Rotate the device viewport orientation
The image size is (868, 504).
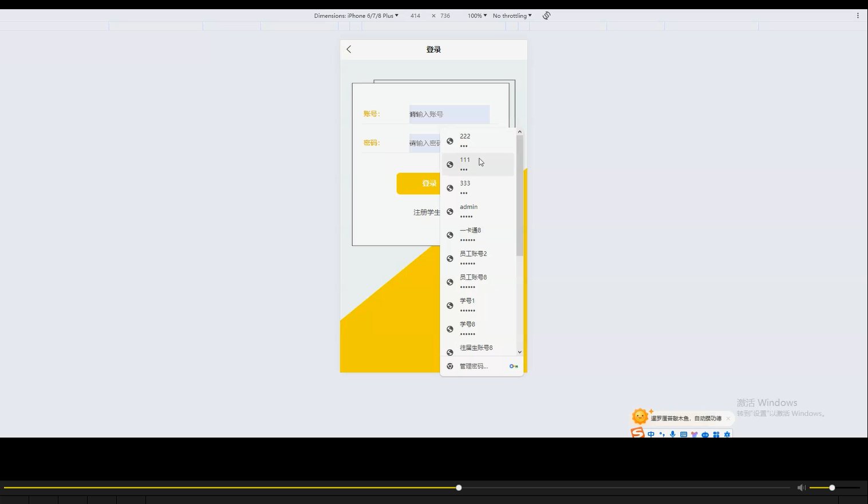point(546,15)
